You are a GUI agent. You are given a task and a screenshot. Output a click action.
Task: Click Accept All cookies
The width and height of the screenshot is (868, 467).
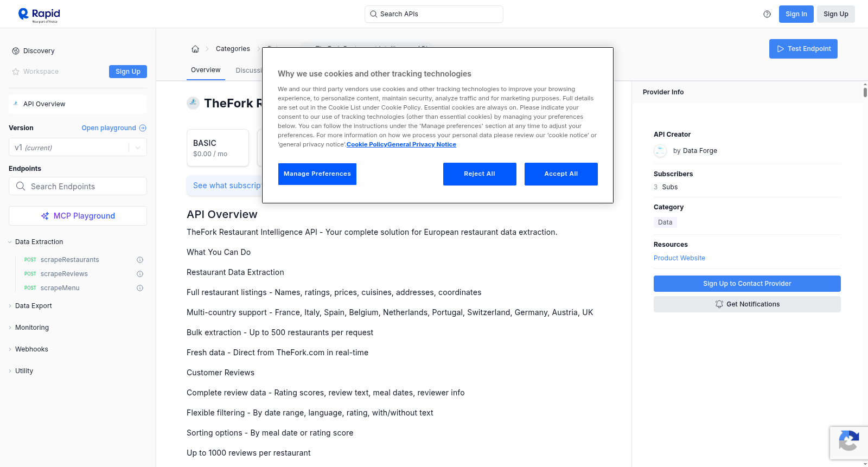561,174
